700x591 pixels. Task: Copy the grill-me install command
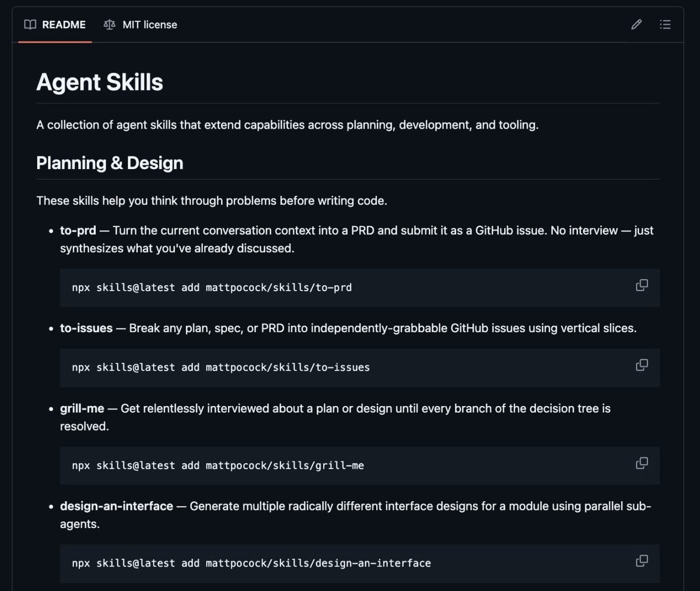point(642,463)
